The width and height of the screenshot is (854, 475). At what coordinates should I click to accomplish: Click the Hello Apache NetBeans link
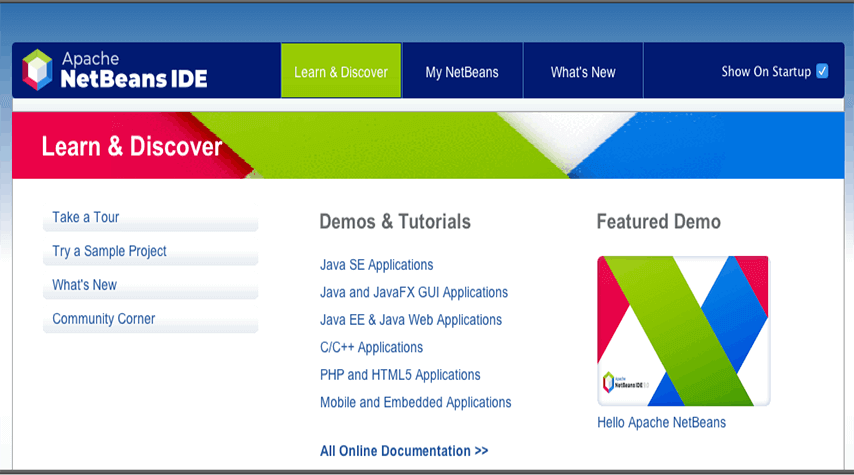661,423
